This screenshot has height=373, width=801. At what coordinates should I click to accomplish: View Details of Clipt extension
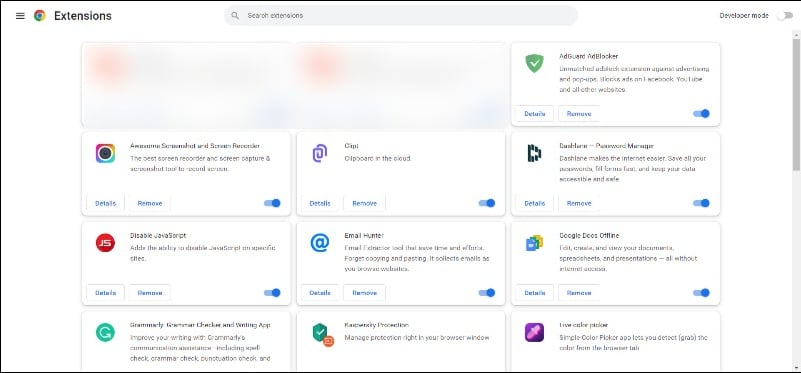pos(320,203)
